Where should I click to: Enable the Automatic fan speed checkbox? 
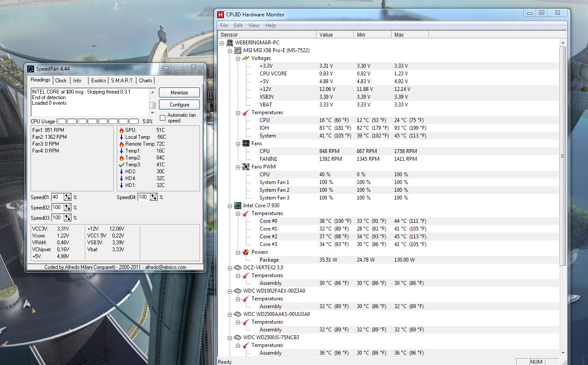click(162, 118)
